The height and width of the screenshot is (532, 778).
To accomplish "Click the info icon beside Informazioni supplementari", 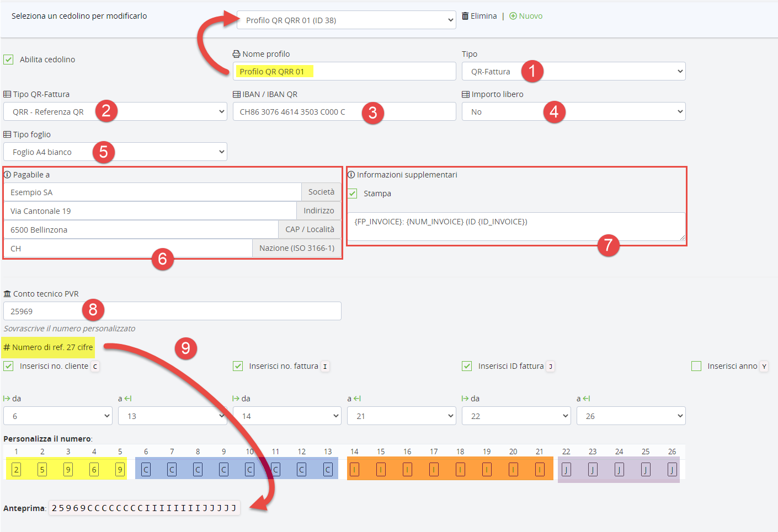I will (x=351, y=175).
